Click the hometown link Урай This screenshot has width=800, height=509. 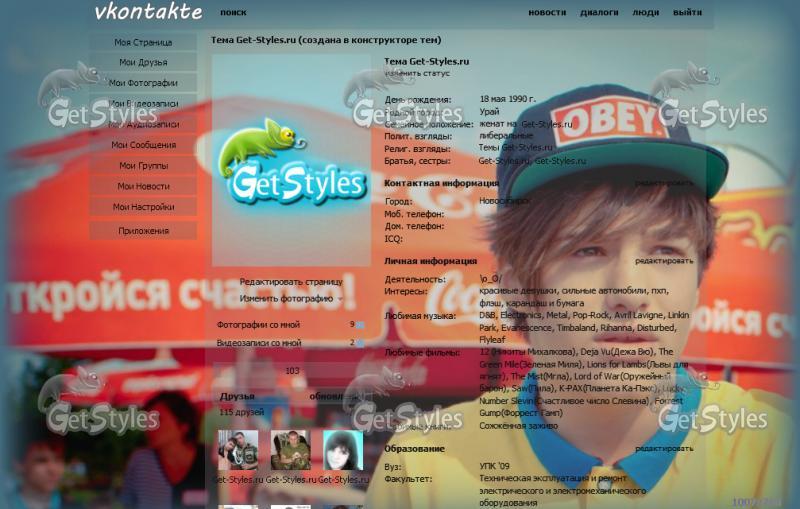pos(489,112)
